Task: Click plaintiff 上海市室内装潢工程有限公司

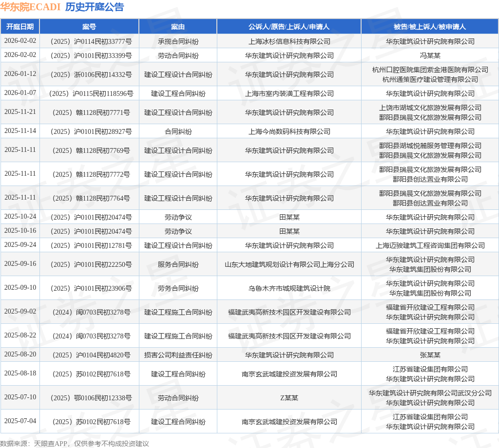Action: (289, 93)
